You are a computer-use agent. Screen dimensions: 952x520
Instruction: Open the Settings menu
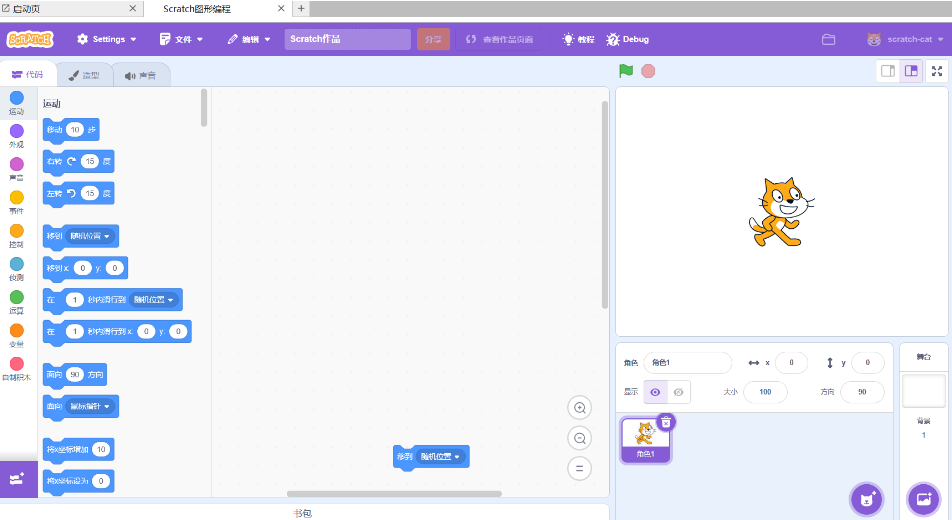(x=106, y=39)
